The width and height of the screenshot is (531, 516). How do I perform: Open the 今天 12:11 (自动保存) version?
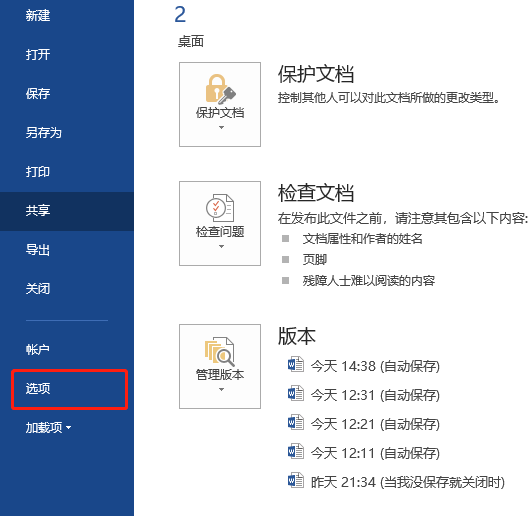[375, 453]
